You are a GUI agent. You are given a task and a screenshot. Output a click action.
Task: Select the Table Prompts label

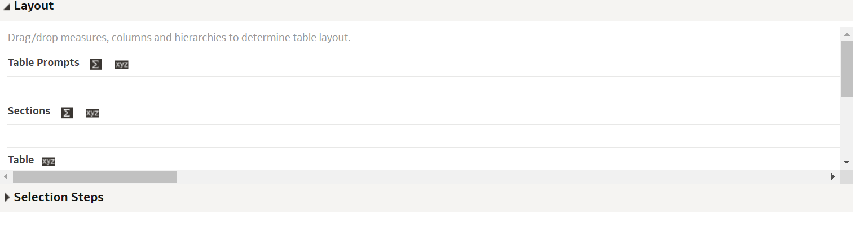[x=43, y=63]
